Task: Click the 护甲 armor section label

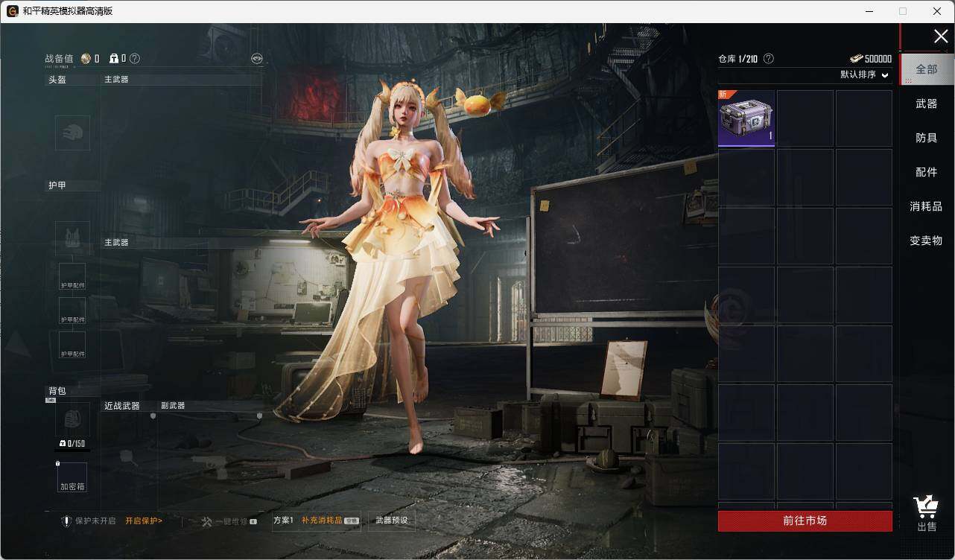Action: point(57,185)
